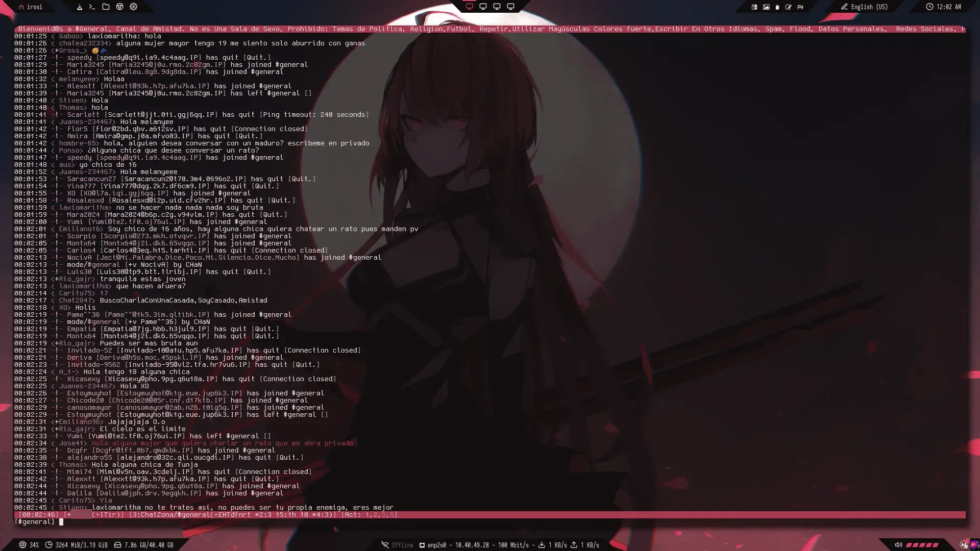
Task: Click the Gross_ emoji message line
Action: pyautogui.click(x=61, y=51)
